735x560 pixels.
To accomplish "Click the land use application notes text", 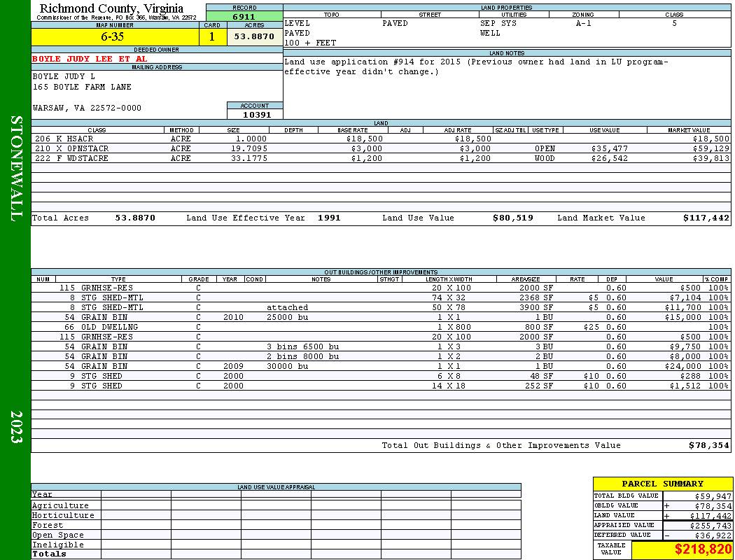I will 476,66.
